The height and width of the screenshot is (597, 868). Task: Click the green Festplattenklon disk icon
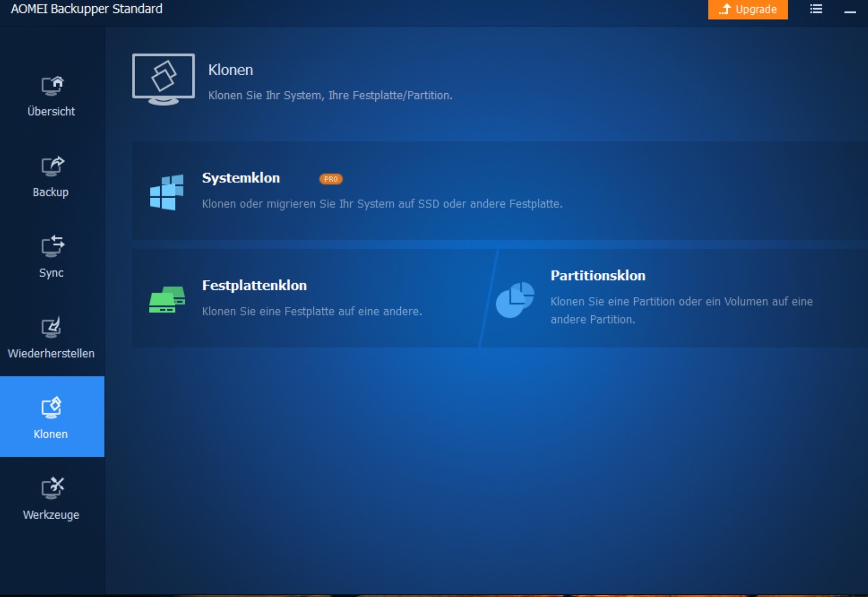[x=167, y=300]
